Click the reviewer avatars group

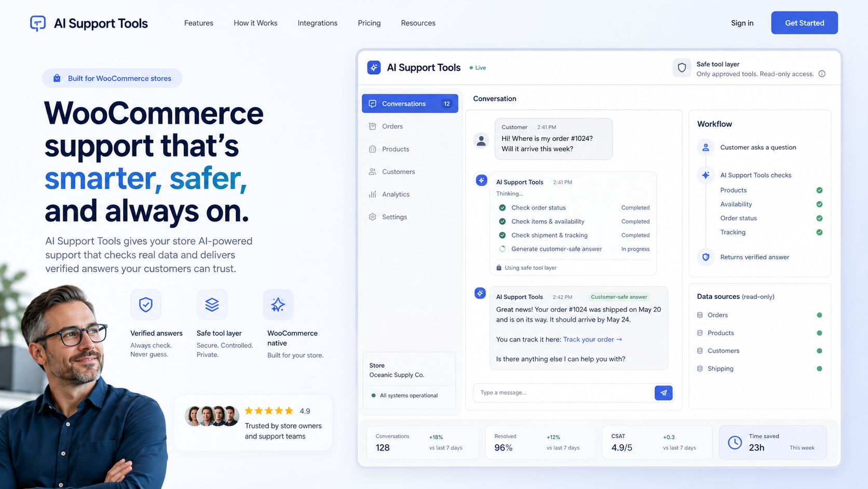tap(212, 416)
